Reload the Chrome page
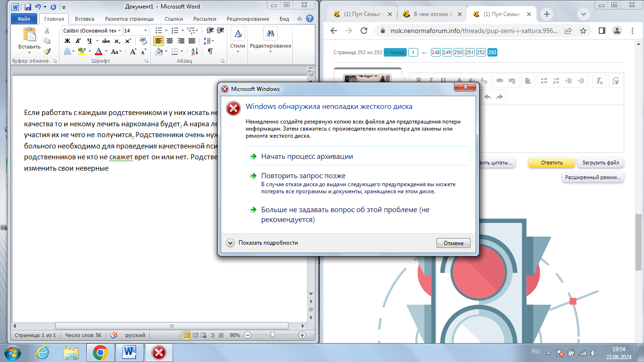The height and width of the screenshot is (362, 644). tap(363, 31)
